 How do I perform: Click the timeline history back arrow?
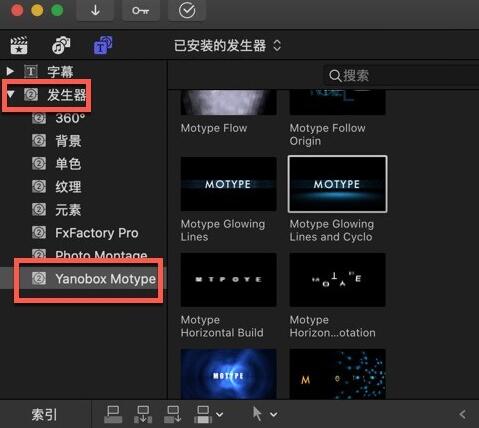point(462,415)
